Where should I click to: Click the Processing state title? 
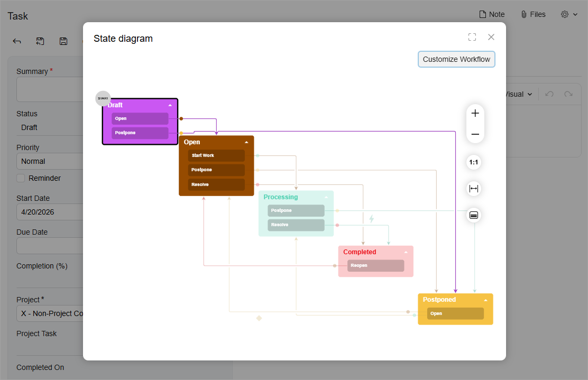[280, 197]
